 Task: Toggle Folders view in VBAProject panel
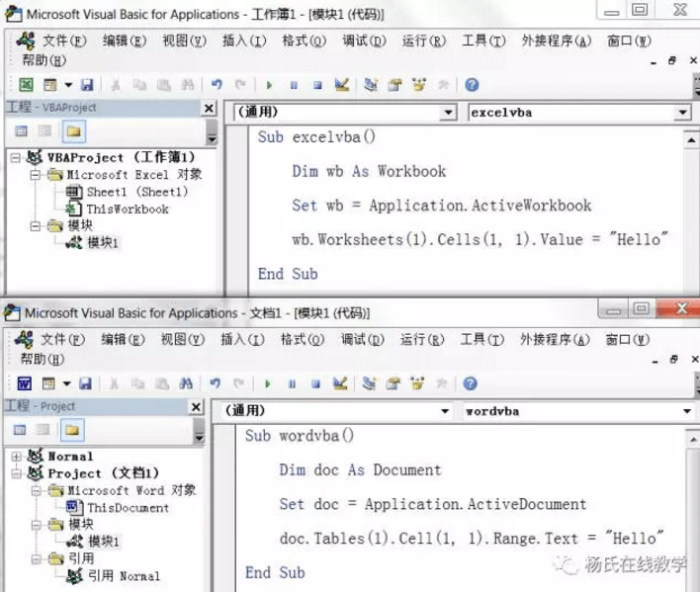(74, 131)
